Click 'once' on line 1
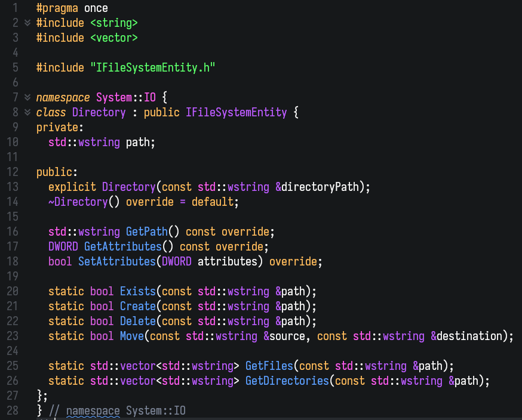The image size is (522, 420). click(96, 8)
